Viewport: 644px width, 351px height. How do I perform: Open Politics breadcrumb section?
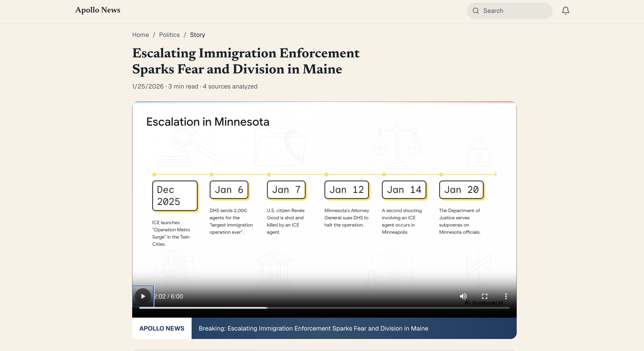click(x=169, y=35)
